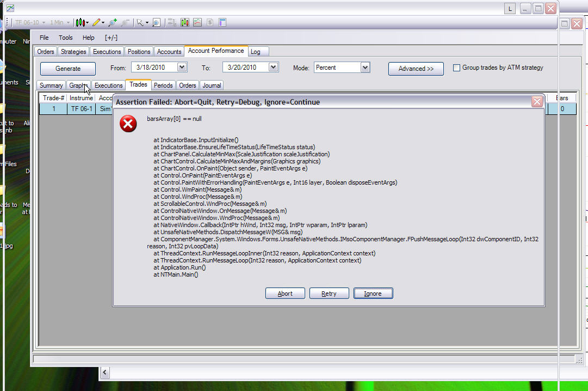
Task: Open the Tools menu
Action: coord(66,38)
